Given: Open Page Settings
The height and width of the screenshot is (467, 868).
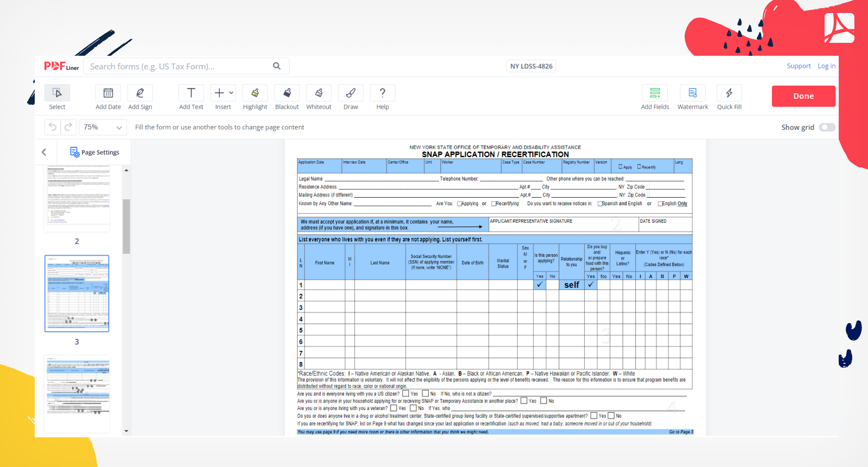Looking at the screenshot, I should (x=94, y=152).
